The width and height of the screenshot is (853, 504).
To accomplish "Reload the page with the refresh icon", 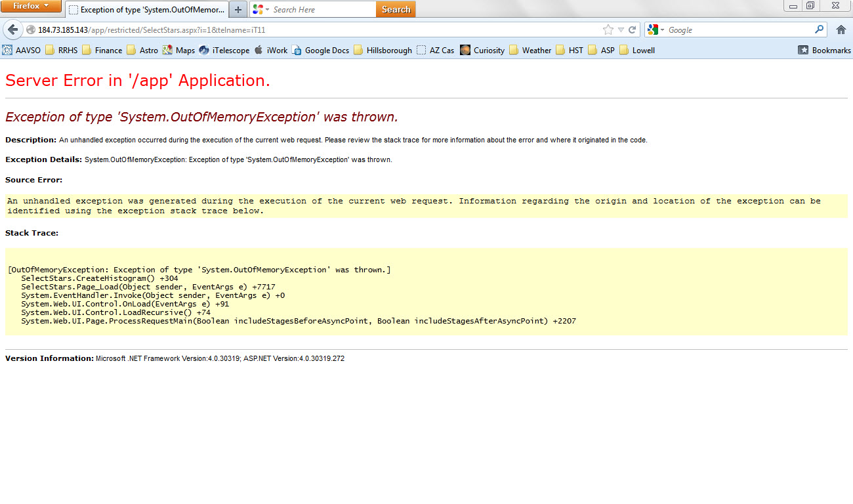I will point(632,30).
